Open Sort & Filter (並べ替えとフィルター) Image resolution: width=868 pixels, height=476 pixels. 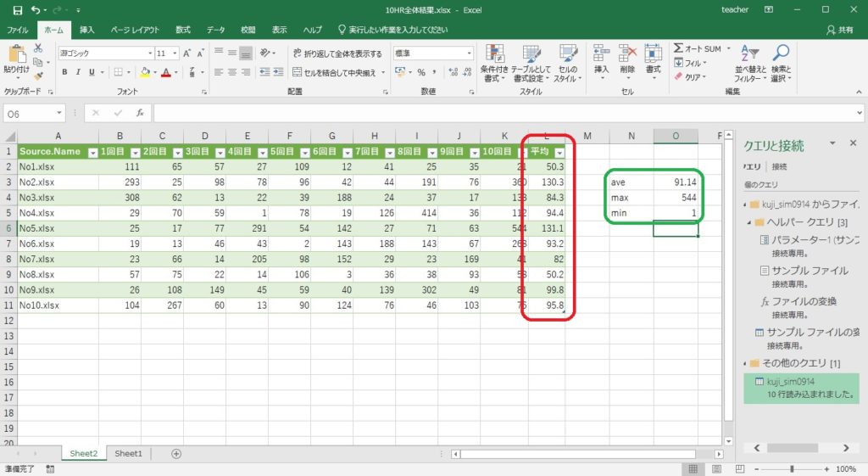point(750,63)
